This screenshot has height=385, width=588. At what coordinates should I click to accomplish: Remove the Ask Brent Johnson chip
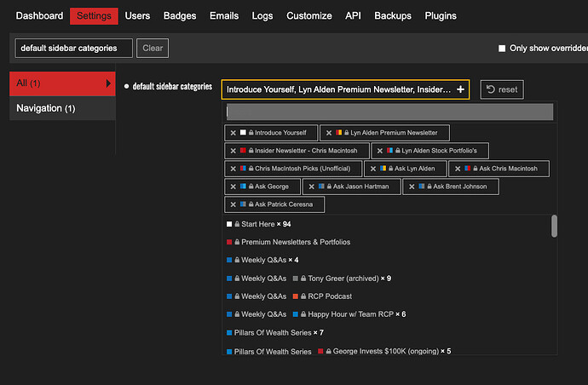(x=412, y=187)
